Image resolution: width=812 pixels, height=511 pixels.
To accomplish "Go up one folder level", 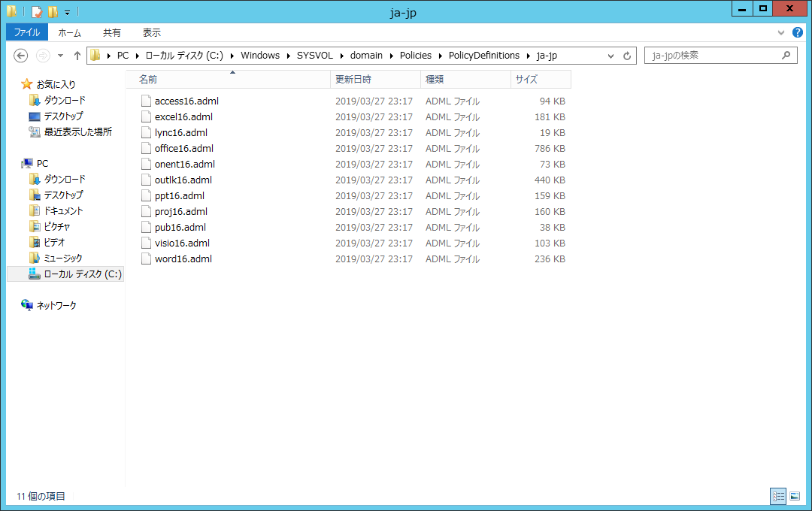I will 77,56.
